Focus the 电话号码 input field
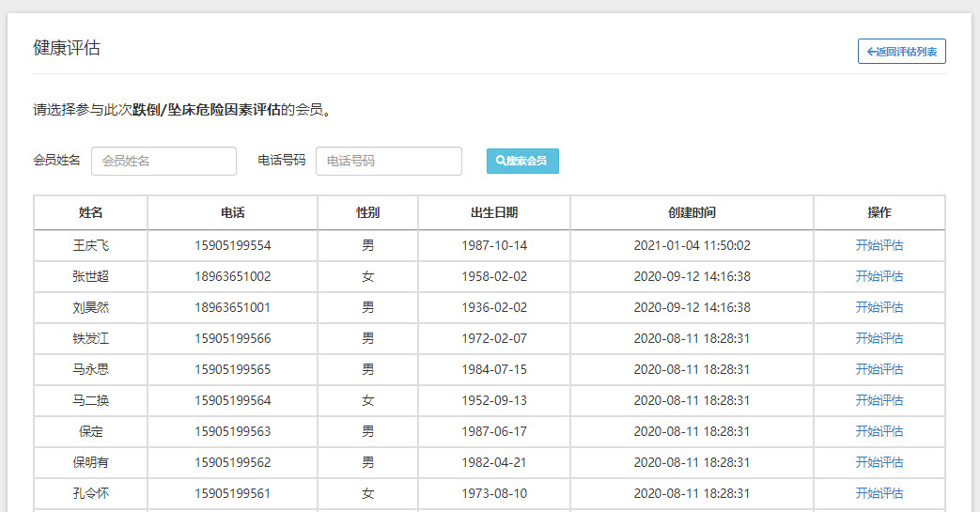The width and height of the screenshot is (980, 512). [388, 161]
